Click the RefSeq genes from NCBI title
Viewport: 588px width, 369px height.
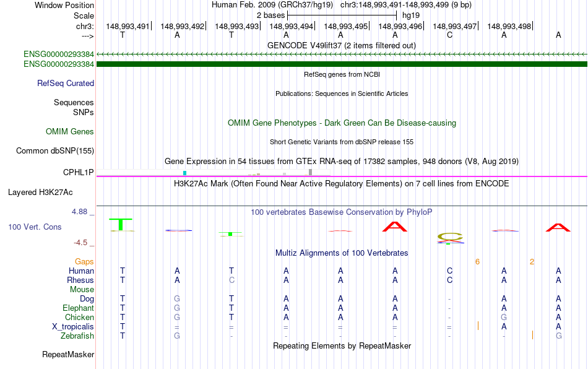click(x=342, y=75)
